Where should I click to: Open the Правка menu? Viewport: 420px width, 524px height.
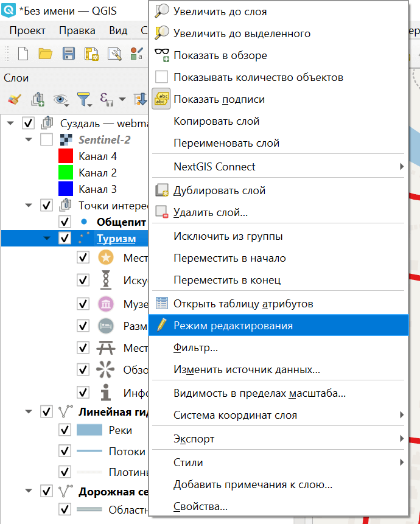tap(77, 30)
